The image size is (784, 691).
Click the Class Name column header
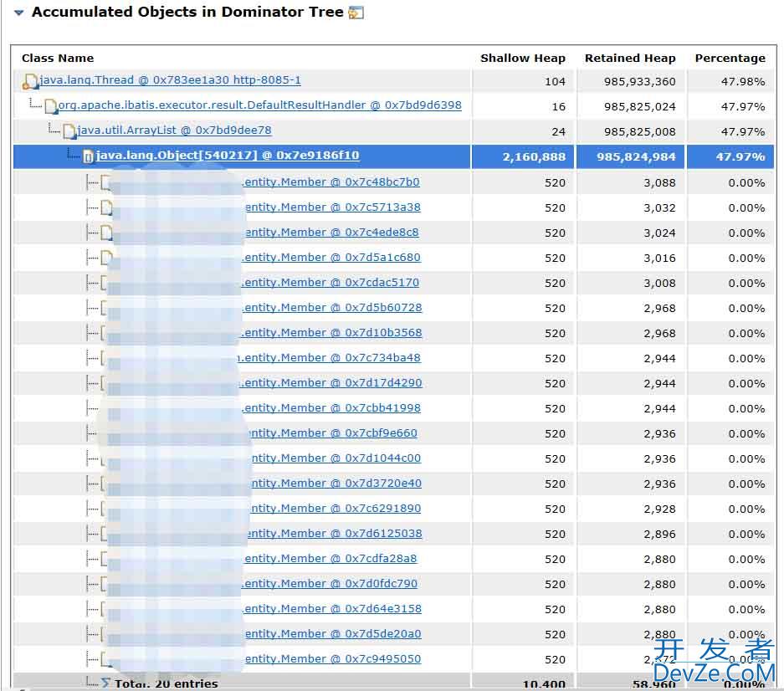point(58,58)
